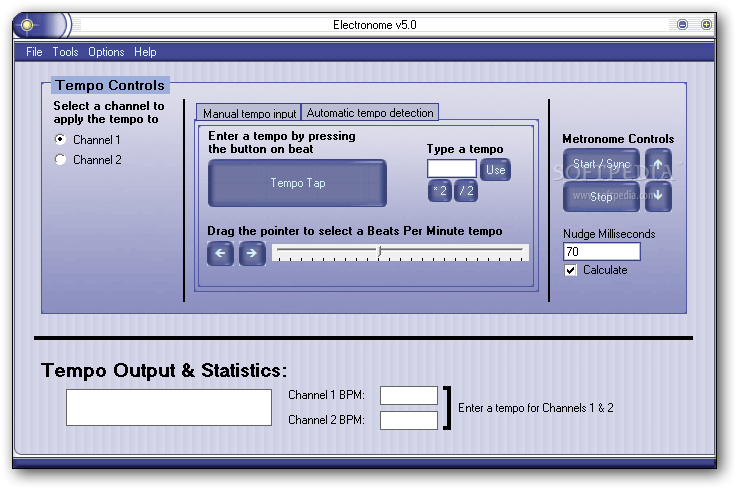Click the Nudge Milliseconds field
The width and height of the screenshot is (737, 489).
tap(602, 252)
